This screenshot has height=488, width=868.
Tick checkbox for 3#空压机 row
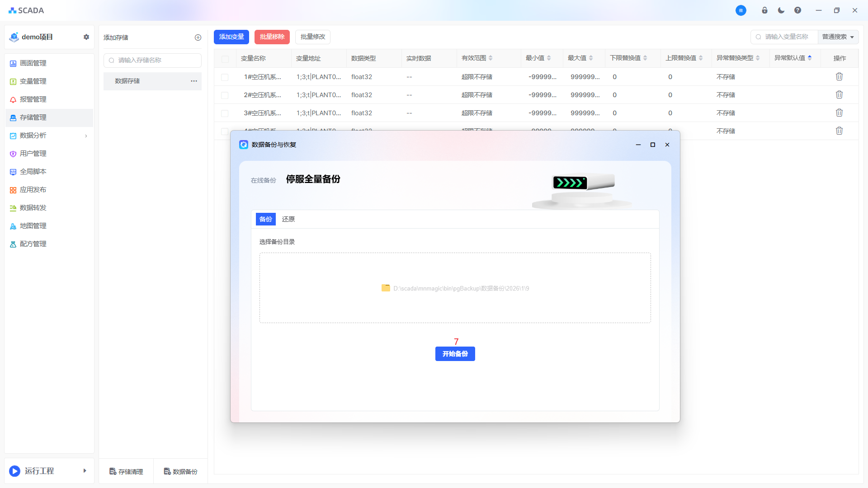click(x=225, y=113)
